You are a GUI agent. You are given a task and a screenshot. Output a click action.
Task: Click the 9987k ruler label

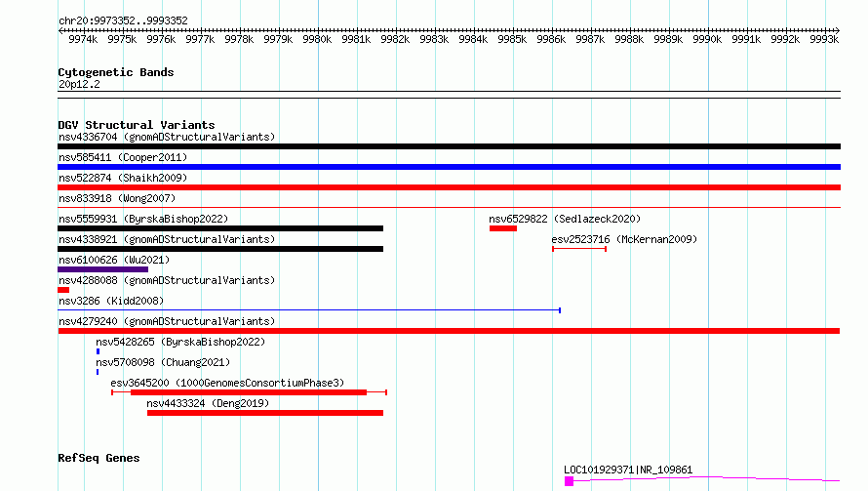point(590,39)
